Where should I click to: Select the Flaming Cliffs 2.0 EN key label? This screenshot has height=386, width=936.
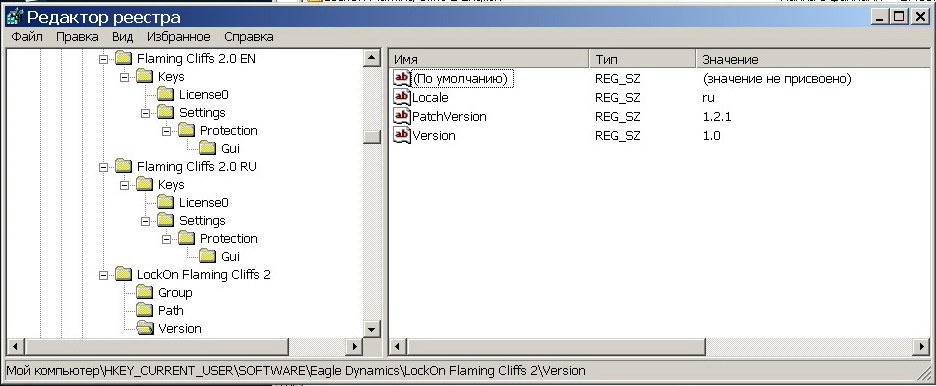coord(196,59)
